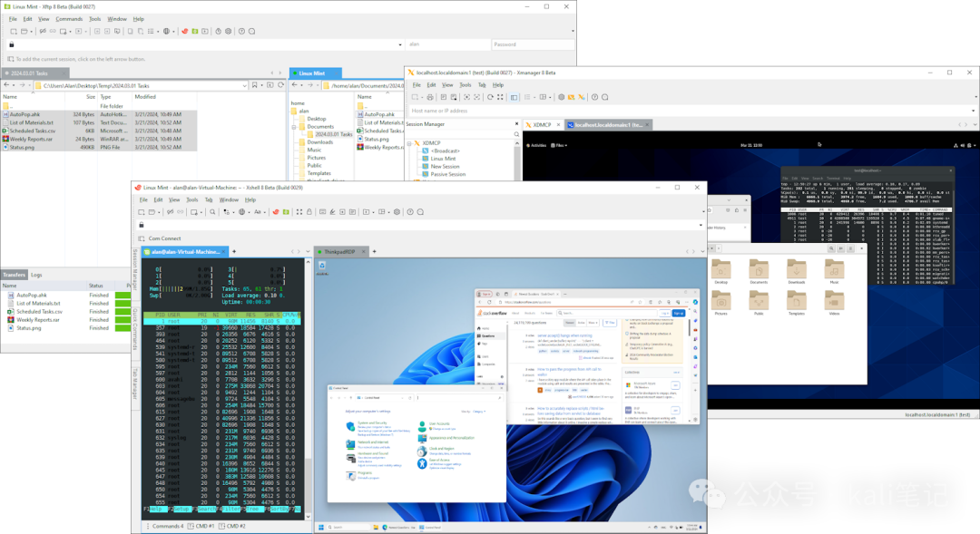Switch to the ThinkpadRDP tab in Xshell
The height and width of the screenshot is (534, 980).
pos(339,252)
